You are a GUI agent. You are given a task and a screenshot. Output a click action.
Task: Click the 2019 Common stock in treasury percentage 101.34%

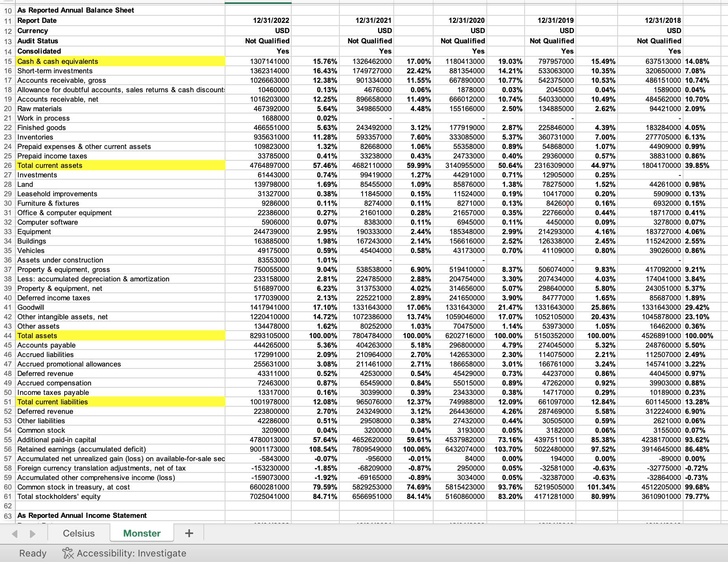click(596, 487)
